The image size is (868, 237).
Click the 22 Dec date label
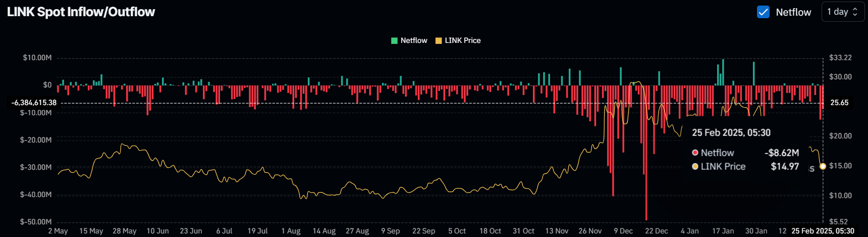657,231
